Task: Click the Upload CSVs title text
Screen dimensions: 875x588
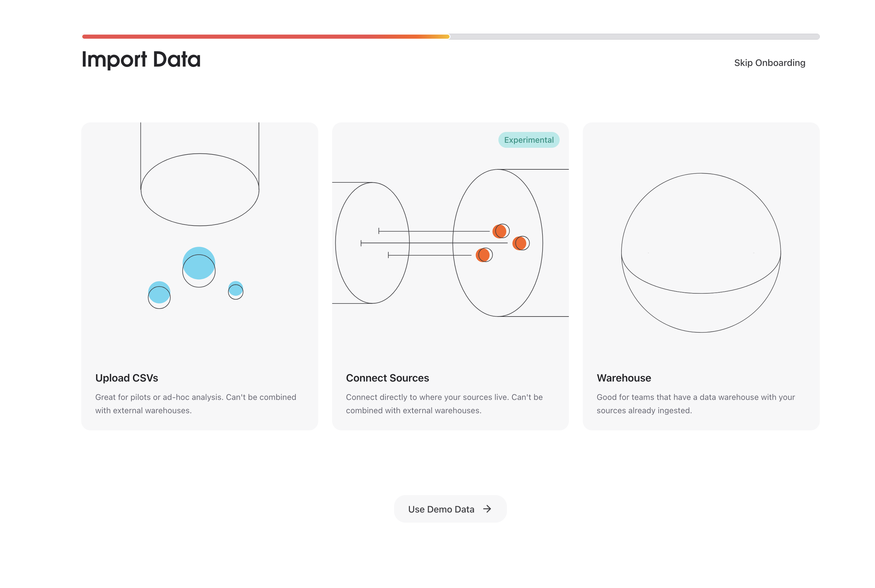Action: tap(127, 378)
